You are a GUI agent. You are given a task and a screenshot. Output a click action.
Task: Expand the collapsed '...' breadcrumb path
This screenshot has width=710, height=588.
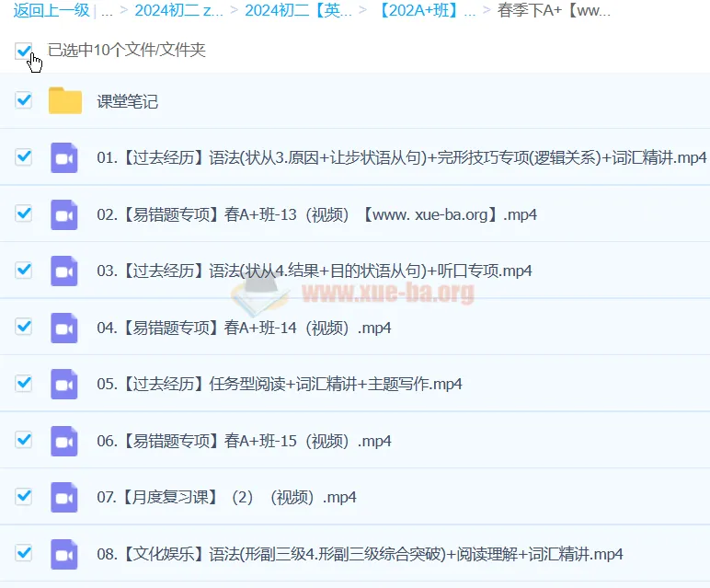[107, 11]
